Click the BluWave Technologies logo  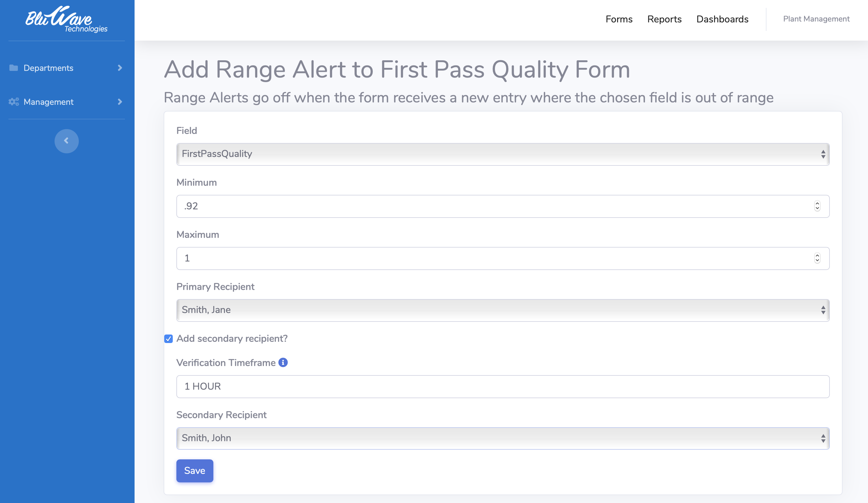[x=66, y=19]
